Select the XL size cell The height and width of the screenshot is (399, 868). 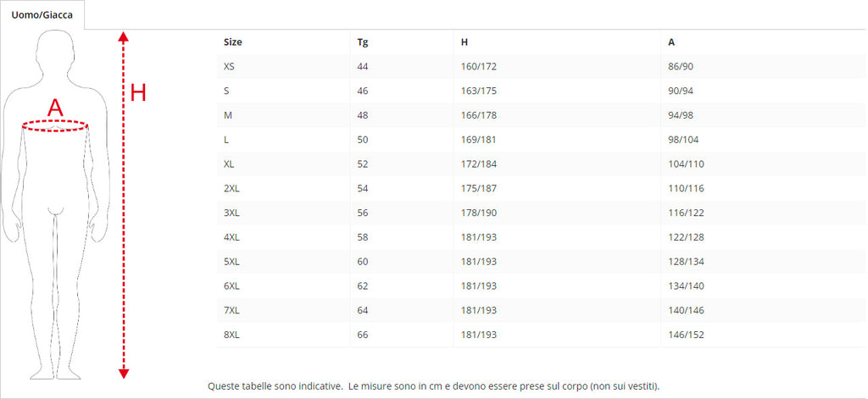point(230,164)
